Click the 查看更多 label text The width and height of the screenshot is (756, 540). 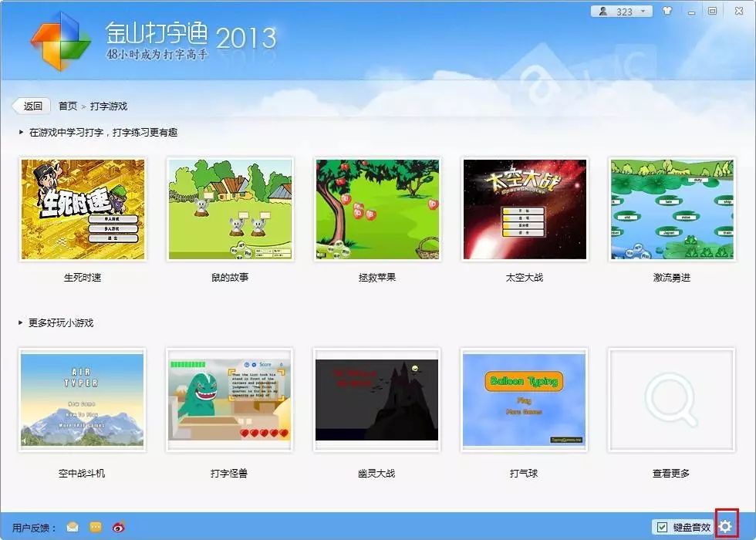click(671, 474)
